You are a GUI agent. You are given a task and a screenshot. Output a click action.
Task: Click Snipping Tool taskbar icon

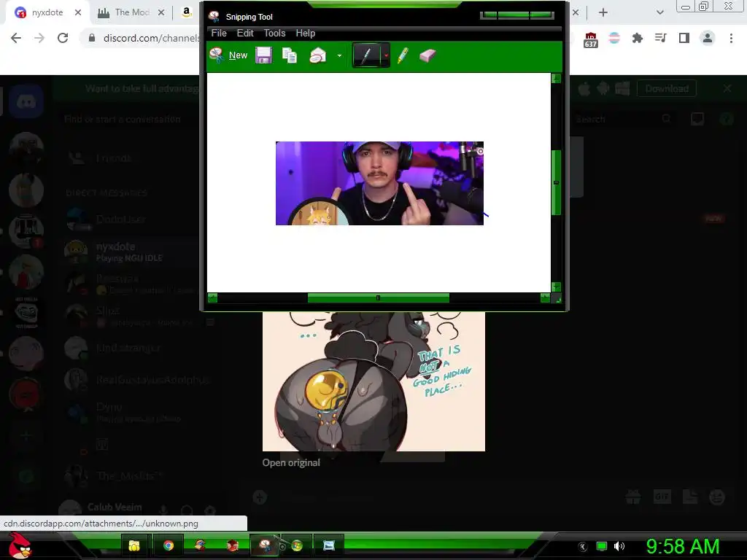[x=264, y=545]
